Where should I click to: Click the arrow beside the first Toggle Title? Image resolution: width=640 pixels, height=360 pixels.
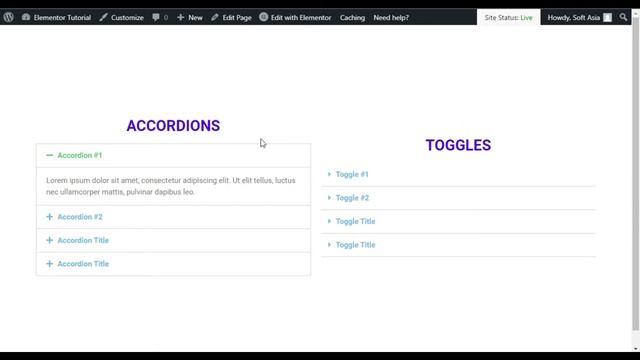329,221
